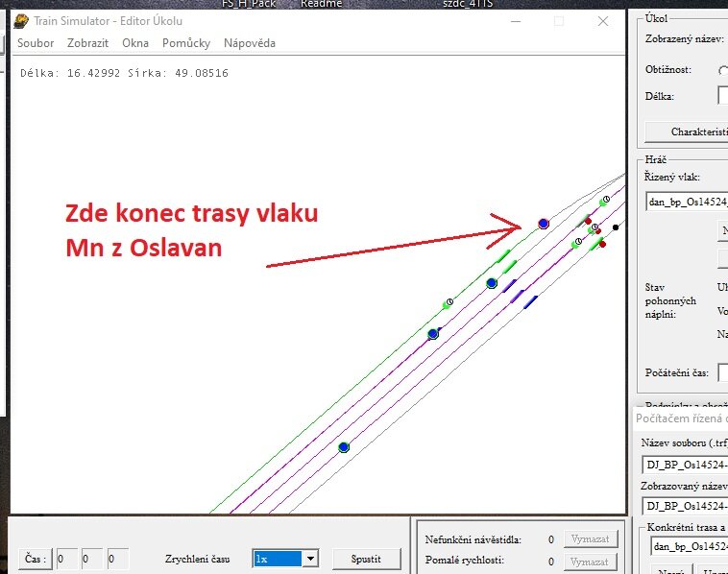
Task: Click the black dot marker on the map
Action: 616,227
